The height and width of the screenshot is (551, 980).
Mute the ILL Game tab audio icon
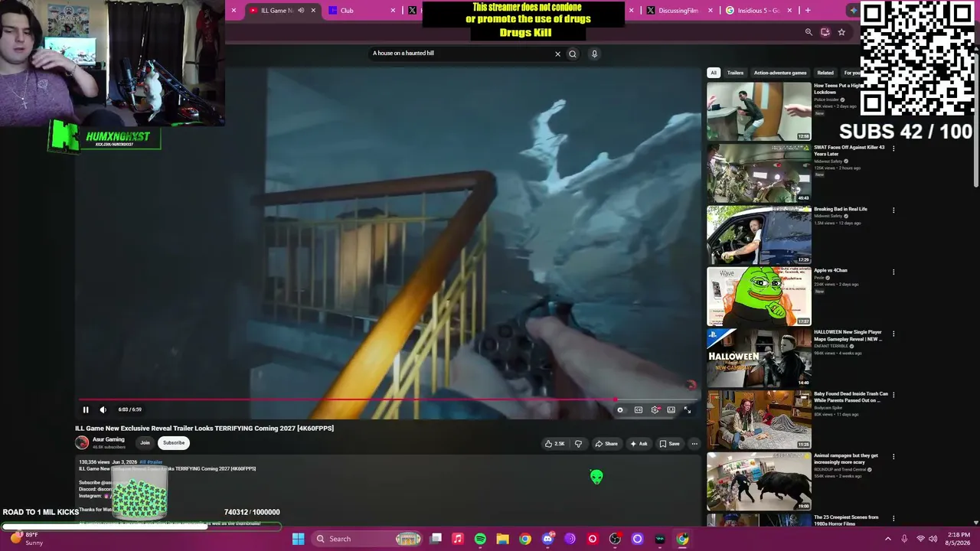(x=301, y=11)
